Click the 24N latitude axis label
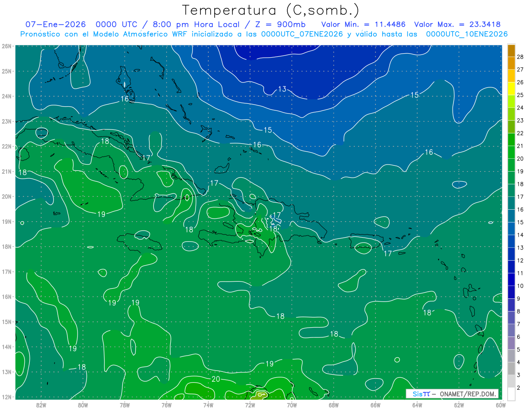This screenshot has width=532, height=411. coord(7,96)
